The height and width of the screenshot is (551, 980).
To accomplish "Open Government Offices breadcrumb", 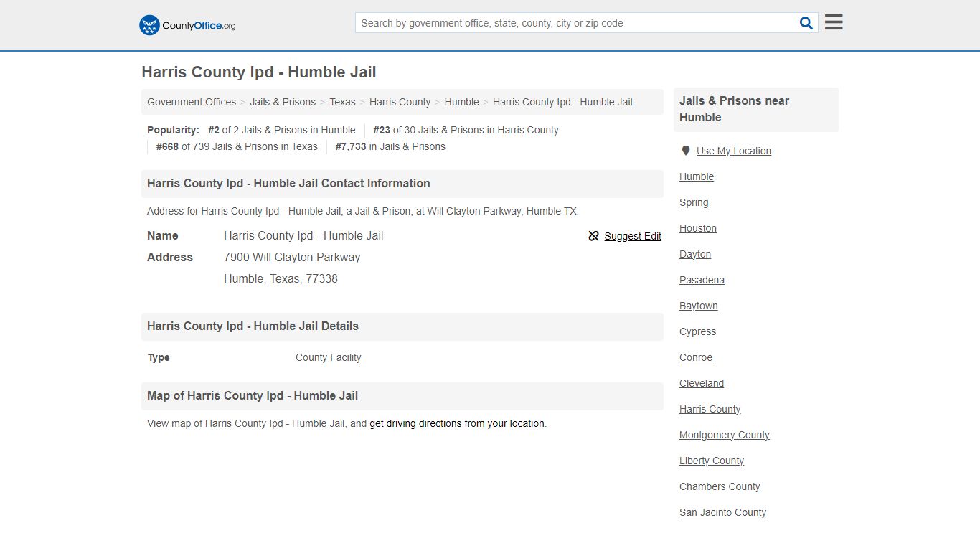I will point(192,102).
